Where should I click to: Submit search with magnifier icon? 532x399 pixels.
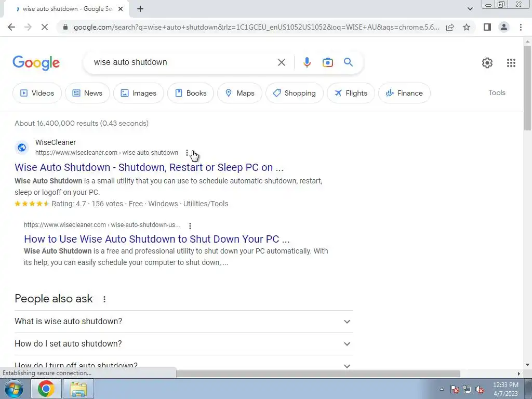[x=348, y=62]
